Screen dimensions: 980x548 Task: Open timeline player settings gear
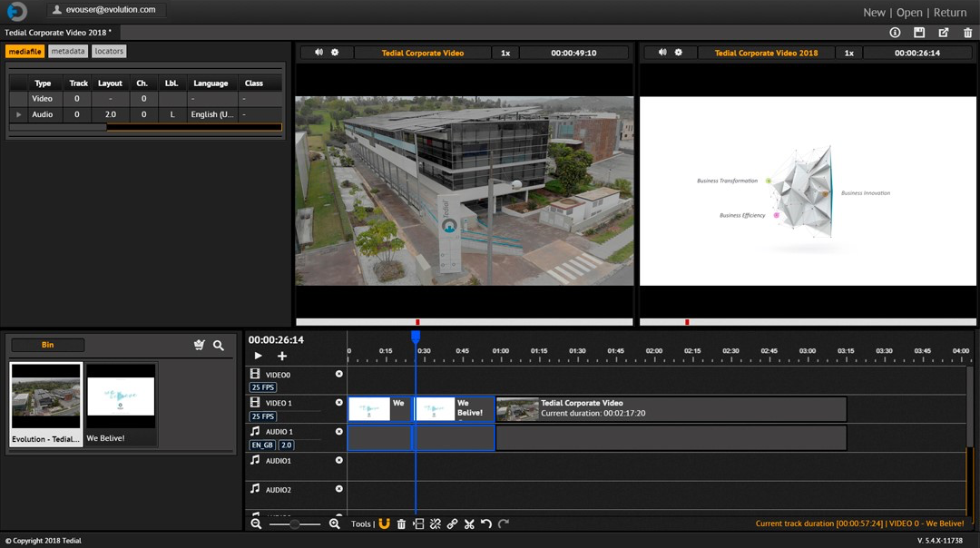coord(678,53)
